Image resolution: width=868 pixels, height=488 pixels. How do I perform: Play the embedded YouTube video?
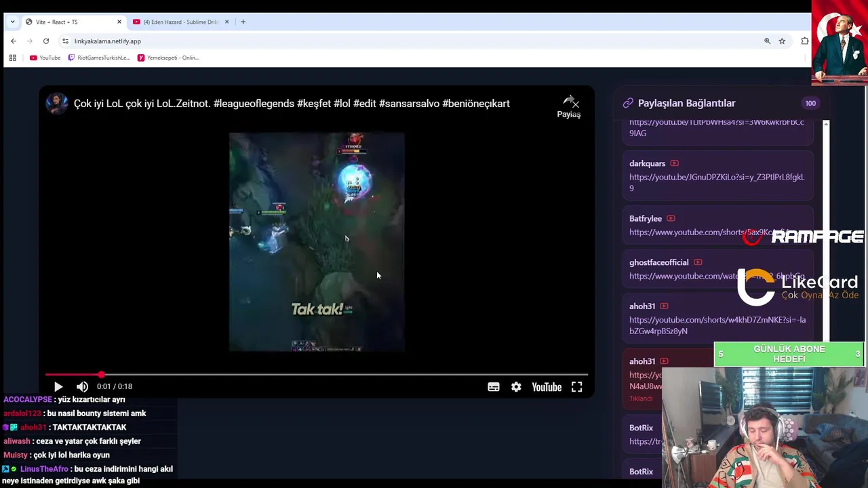[x=58, y=387]
